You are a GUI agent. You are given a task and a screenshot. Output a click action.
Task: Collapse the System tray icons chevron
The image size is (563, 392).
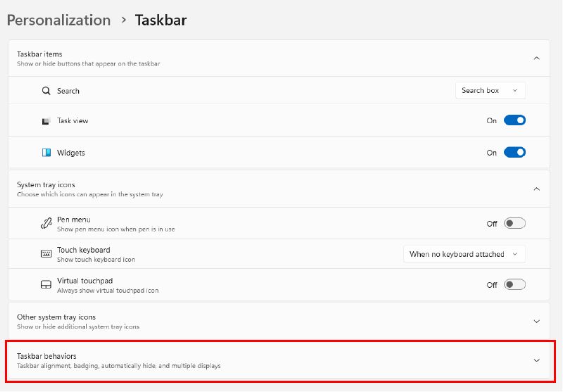536,189
